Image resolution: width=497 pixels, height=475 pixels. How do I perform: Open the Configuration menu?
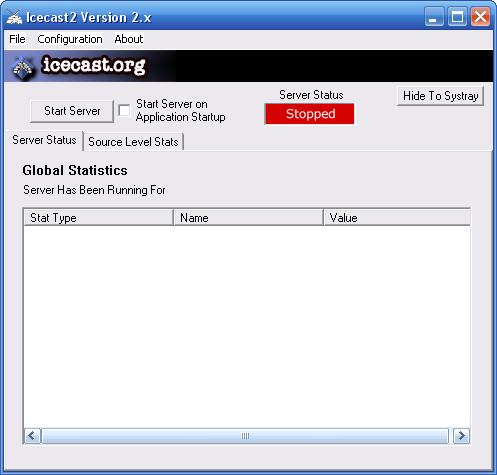coord(70,39)
